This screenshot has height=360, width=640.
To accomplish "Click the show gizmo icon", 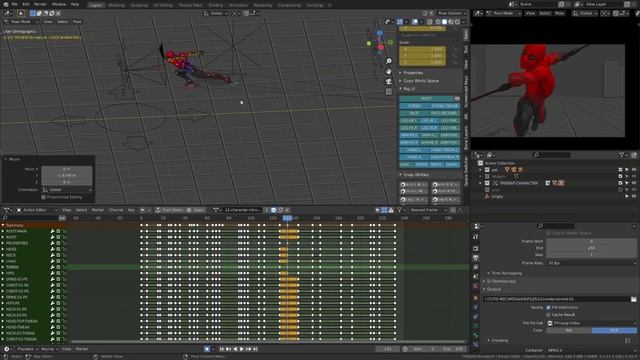I will coord(400,22).
